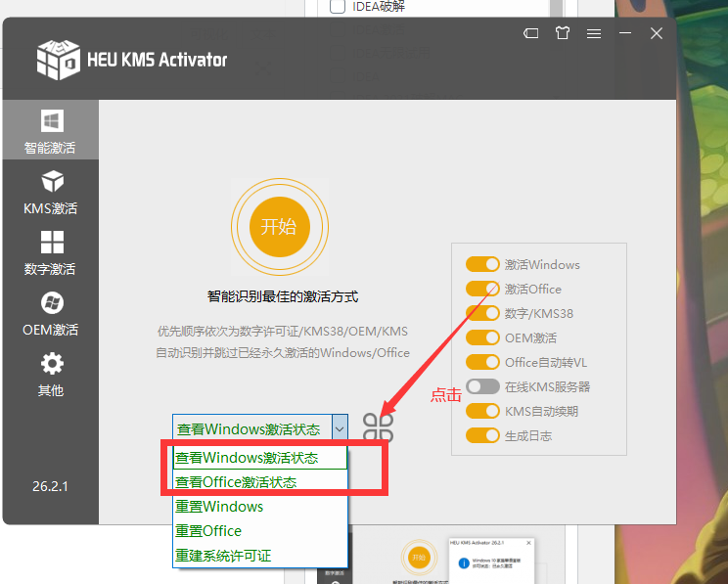Open the 智能激活 sidebar tab

point(51,130)
